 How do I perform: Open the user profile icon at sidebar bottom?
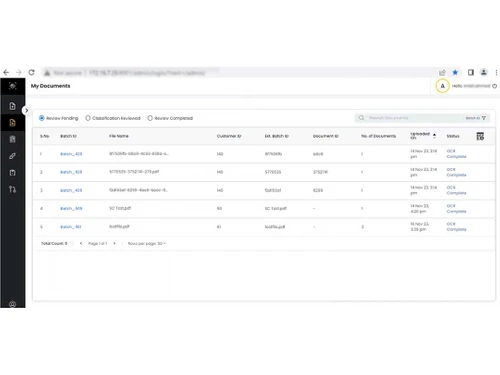pyautogui.click(x=13, y=304)
